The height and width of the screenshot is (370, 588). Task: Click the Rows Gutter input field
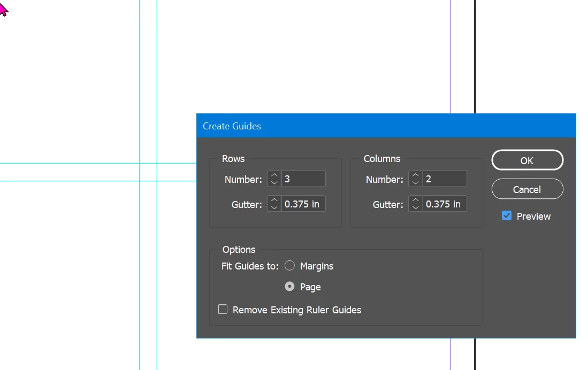pos(303,204)
